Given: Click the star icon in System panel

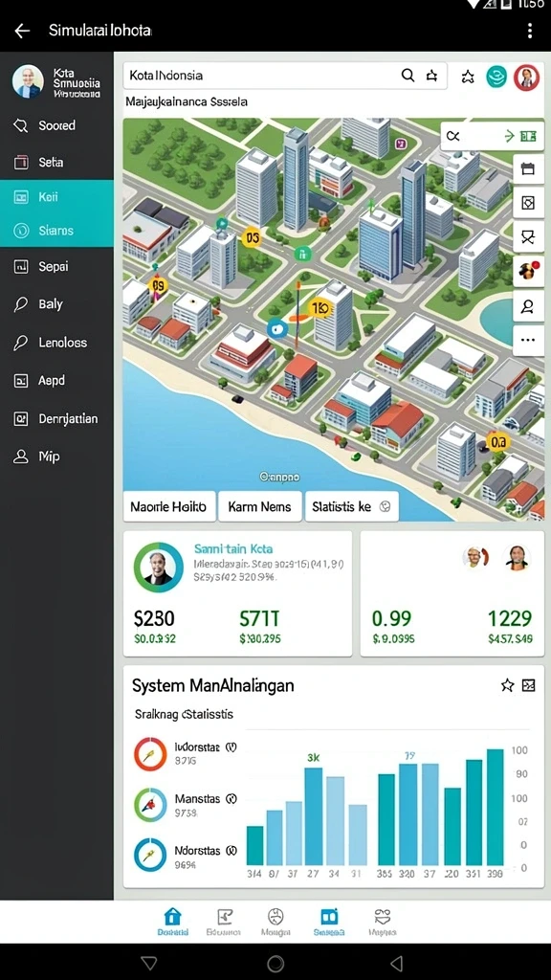Looking at the screenshot, I should [x=507, y=685].
